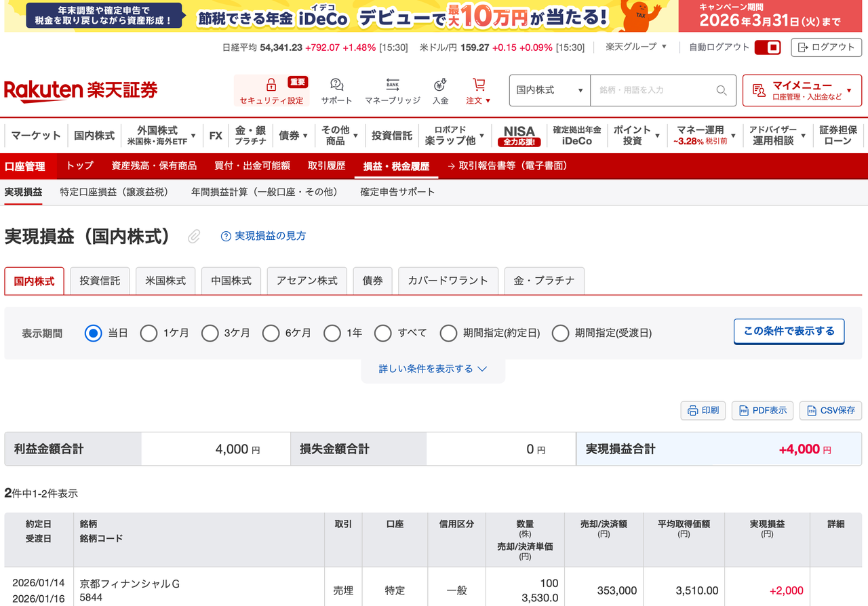Image resolution: width=868 pixels, height=606 pixels.
Task: Open the 国内株式 search category dropdown
Action: click(x=549, y=90)
